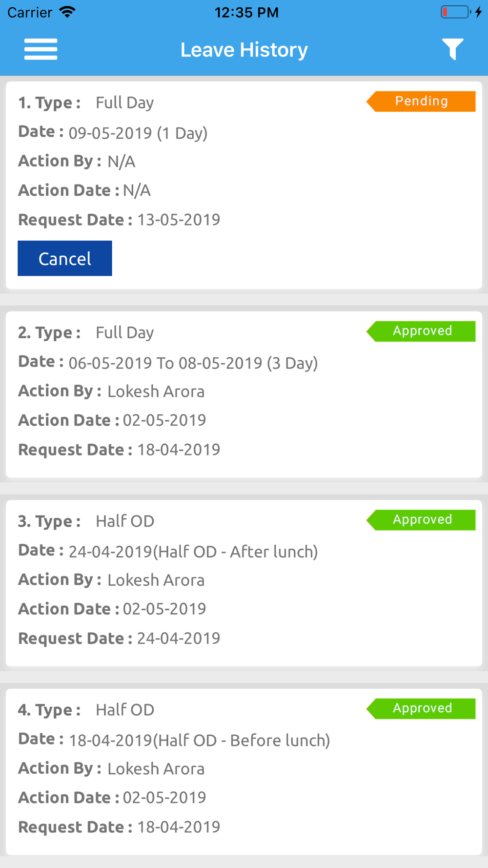Open Half OD Before lunch entry

(244, 772)
